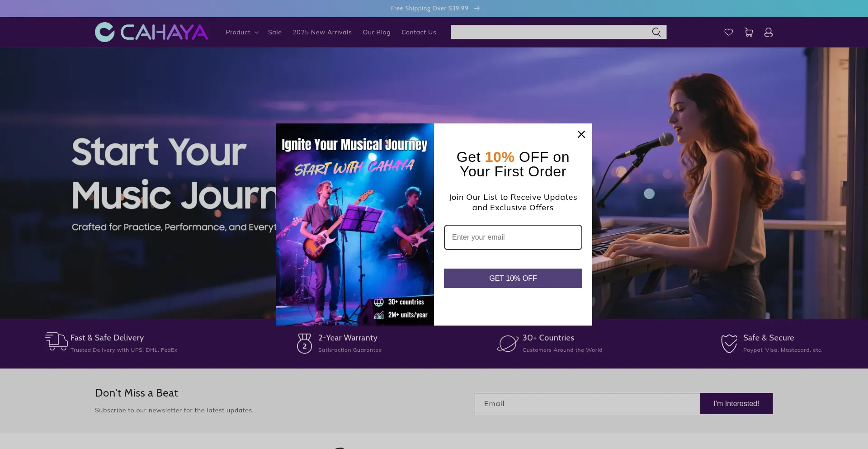Click the Free Shipping Over $39.99 banner

(x=435, y=8)
